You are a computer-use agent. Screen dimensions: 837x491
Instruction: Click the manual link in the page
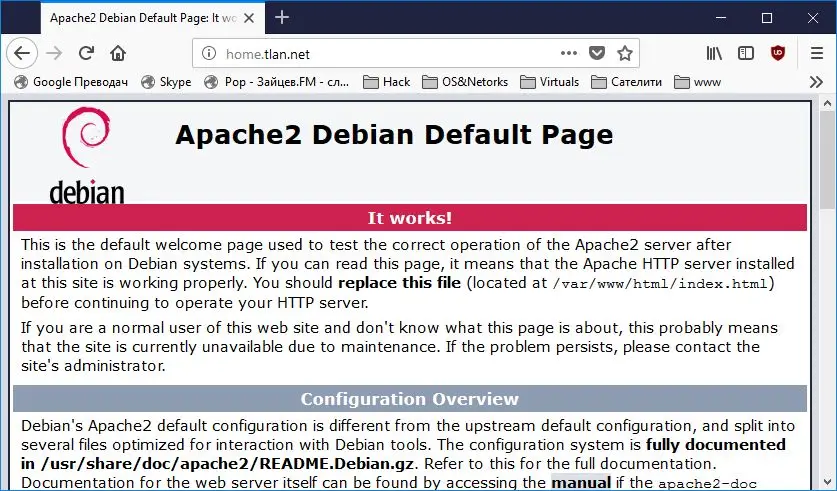point(581,483)
